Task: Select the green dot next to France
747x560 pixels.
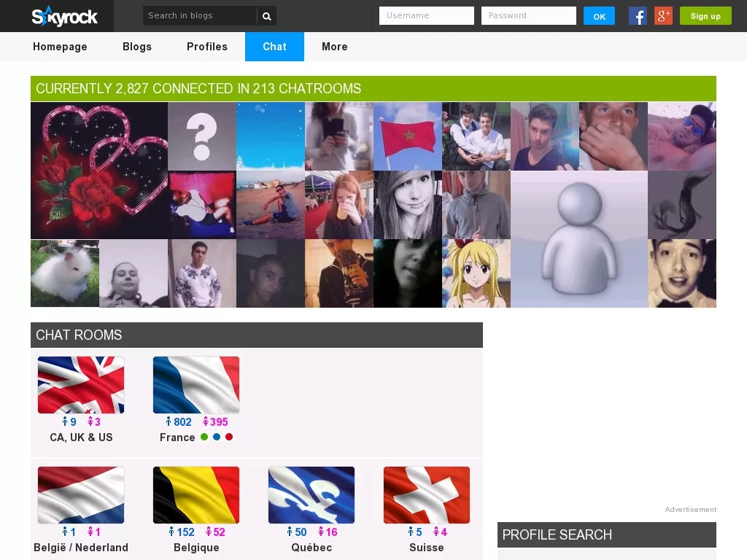Action: point(204,437)
